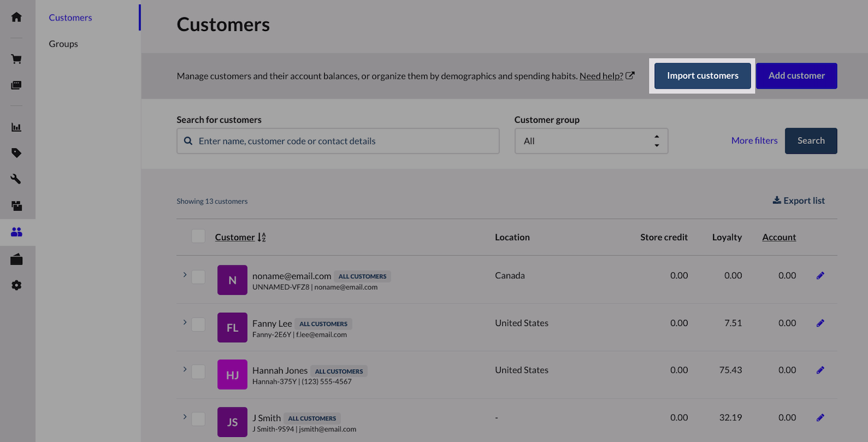Image resolution: width=868 pixels, height=442 pixels.
Task: Expand the J Smith row chevron
Action: [185, 417]
